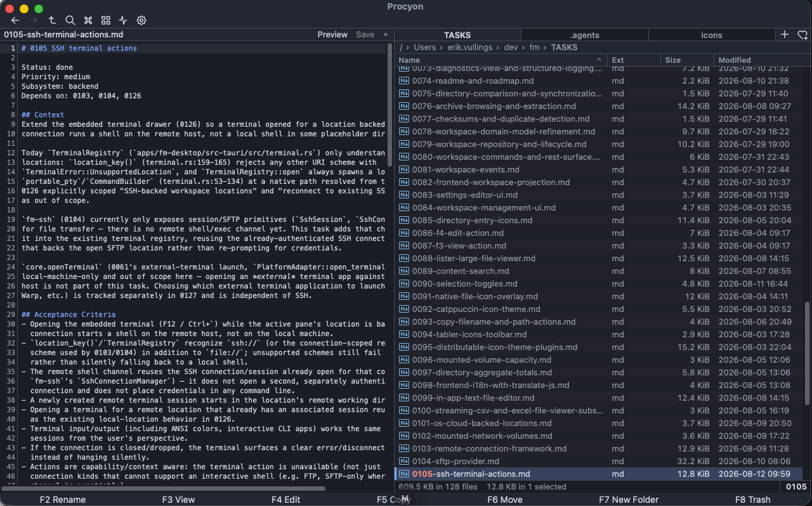The height and width of the screenshot is (506, 812).
Task: Click the file icon of 0105-ssh-terminal-actions.md
Action: pyautogui.click(x=403, y=474)
